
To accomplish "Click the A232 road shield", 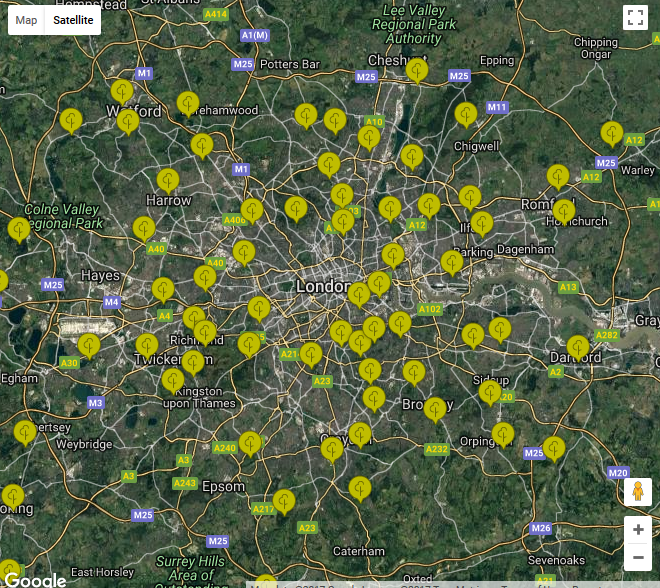I will (x=437, y=449).
